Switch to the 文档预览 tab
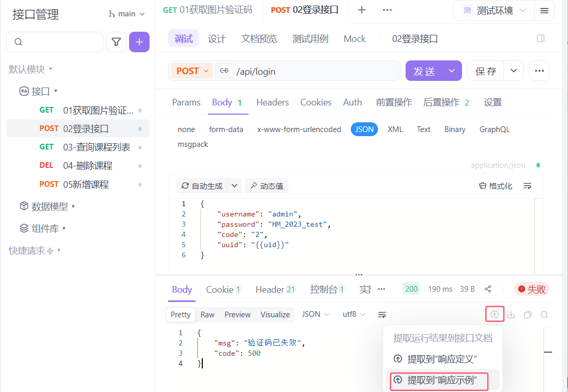The height and width of the screenshot is (392, 568). click(259, 39)
